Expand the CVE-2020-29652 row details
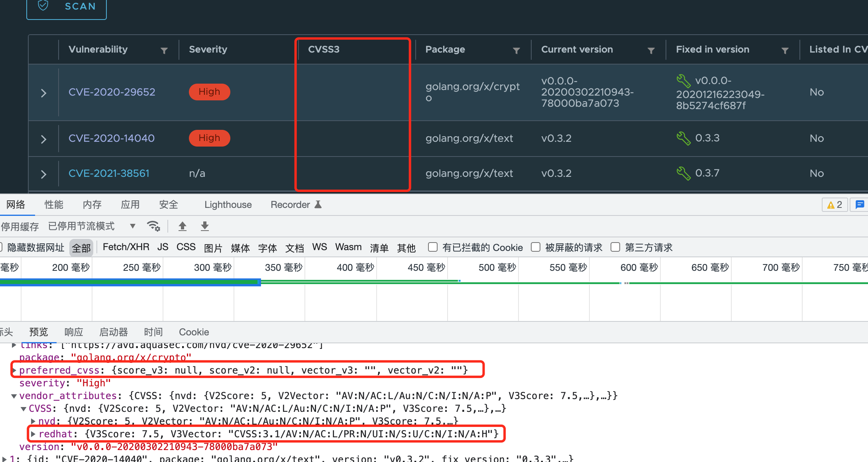This screenshot has height=462, width=868. pos(43,92)
